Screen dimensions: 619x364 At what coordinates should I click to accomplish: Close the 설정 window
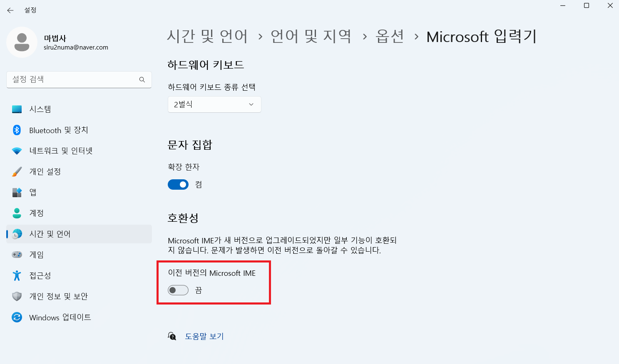[610, 6]
